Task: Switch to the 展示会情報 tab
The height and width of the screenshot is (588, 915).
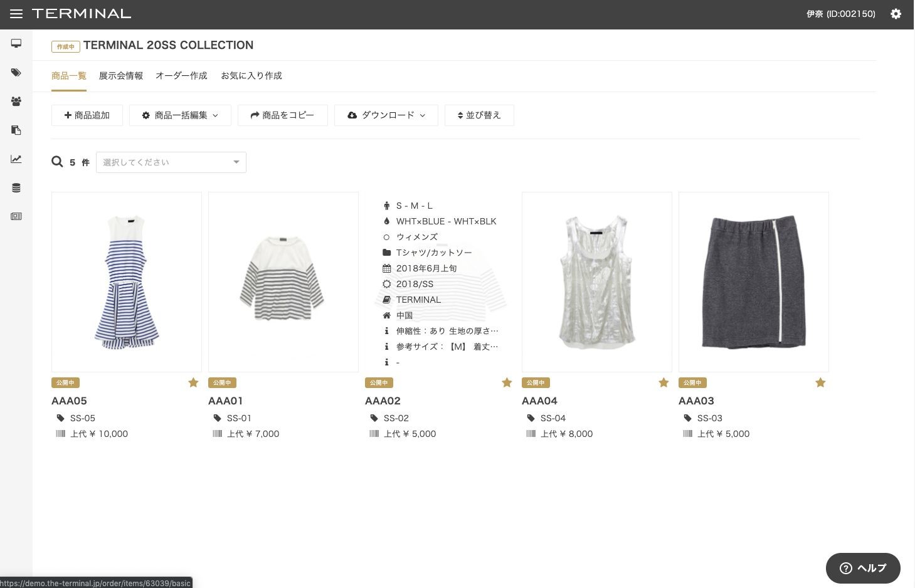Action: (121, 76)
